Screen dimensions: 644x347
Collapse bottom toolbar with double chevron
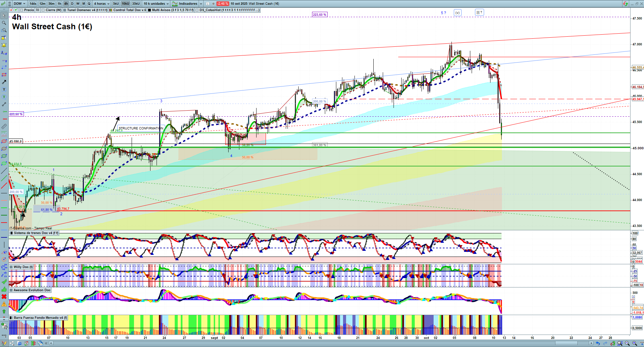46,343
